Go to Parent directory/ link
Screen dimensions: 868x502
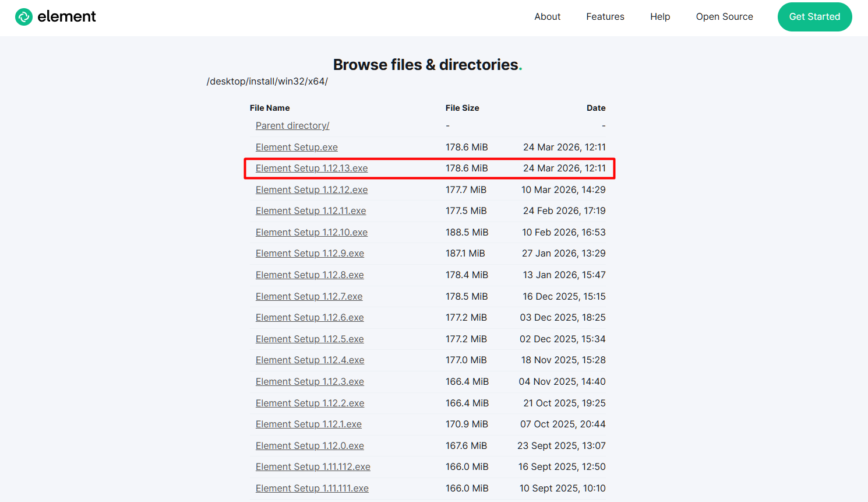292,126
